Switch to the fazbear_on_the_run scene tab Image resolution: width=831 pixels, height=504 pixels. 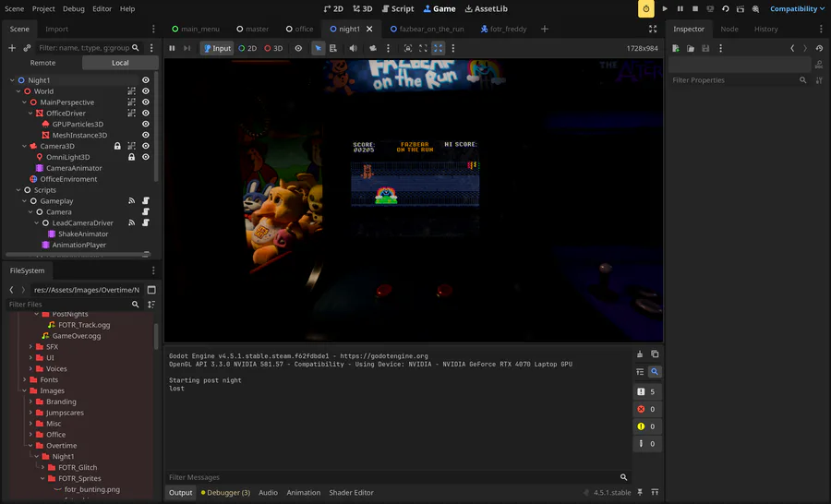pyautogui.click(x=427, y=30)
